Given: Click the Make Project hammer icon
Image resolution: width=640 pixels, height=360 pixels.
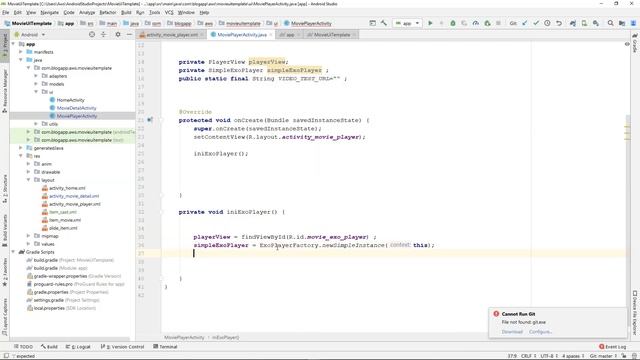Looking at the screenshot, I should pos(384,23).
